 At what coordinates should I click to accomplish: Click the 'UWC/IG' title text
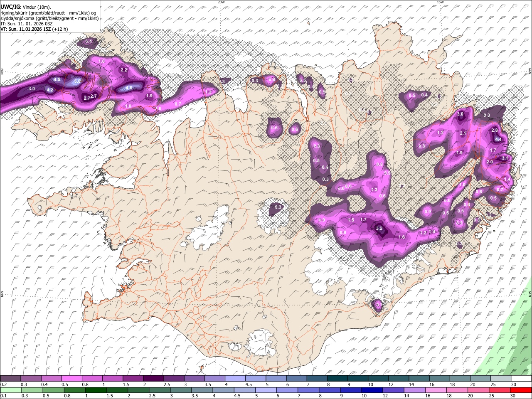[10, 7]
